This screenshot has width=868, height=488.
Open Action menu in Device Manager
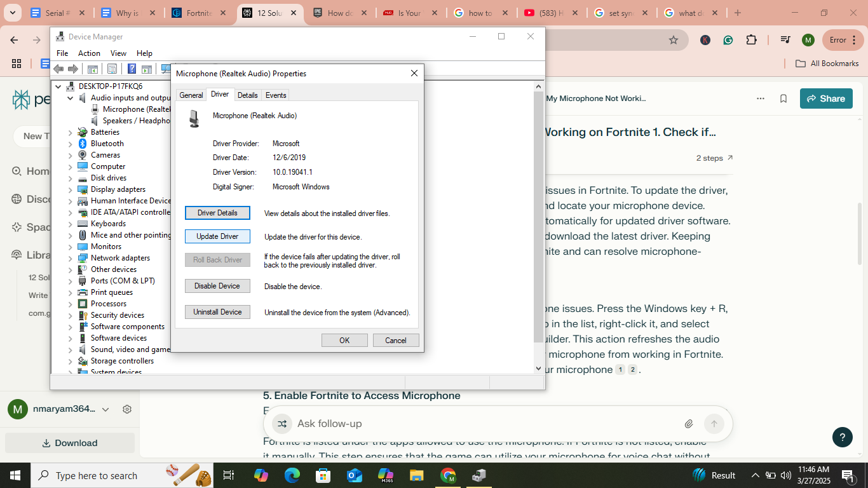89,53
